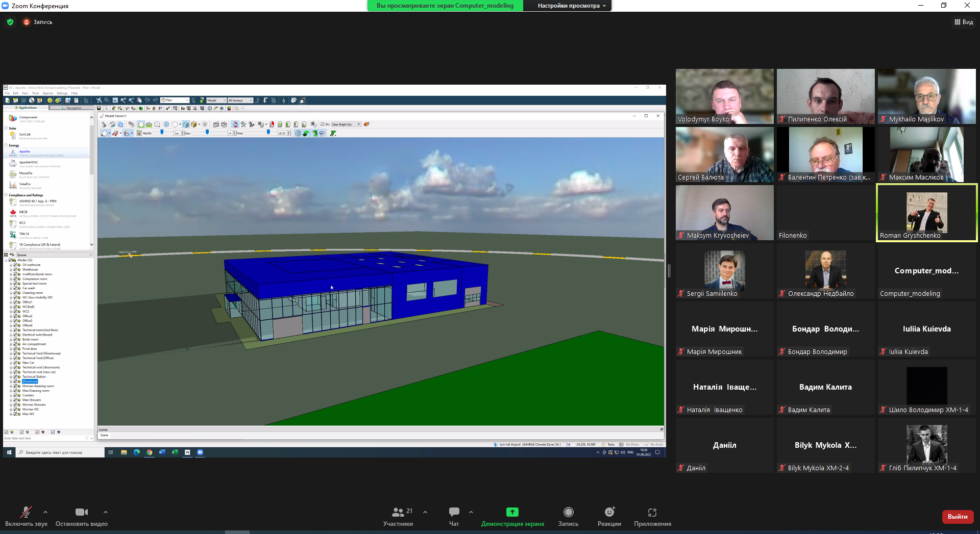Open the 'Участники' participants panel

[398, 516]
